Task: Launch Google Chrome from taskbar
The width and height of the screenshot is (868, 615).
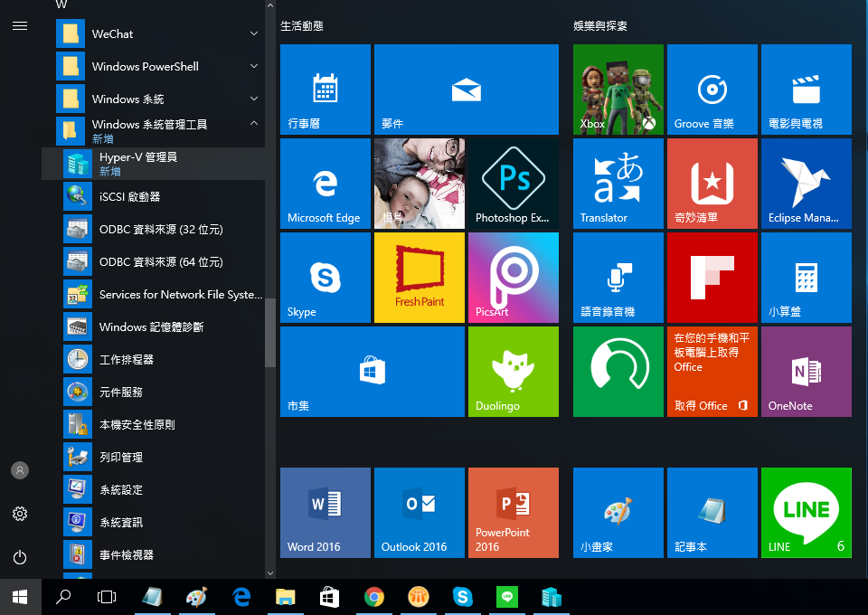Action: click(x=374, y=597)
